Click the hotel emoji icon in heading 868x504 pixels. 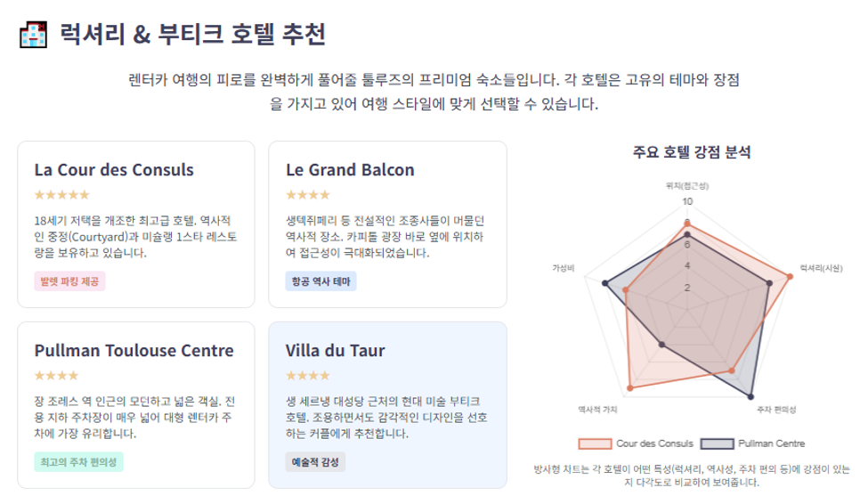33,35
